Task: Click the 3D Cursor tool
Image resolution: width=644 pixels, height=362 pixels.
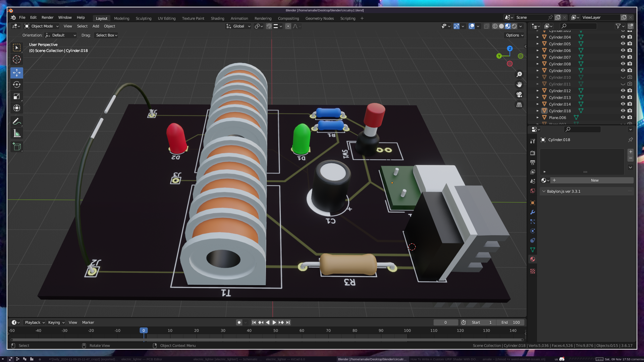Action: pos(17,60)
